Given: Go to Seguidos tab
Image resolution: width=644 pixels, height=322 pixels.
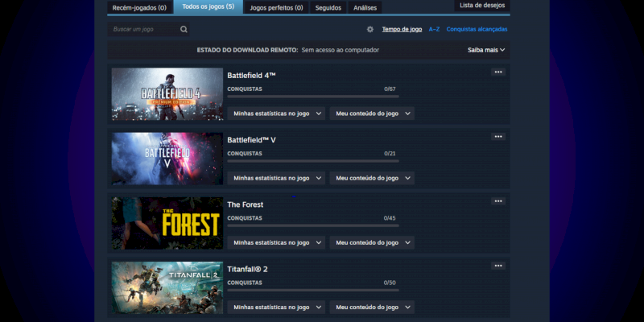Looking at the screenshot, I should pos(328,7).
